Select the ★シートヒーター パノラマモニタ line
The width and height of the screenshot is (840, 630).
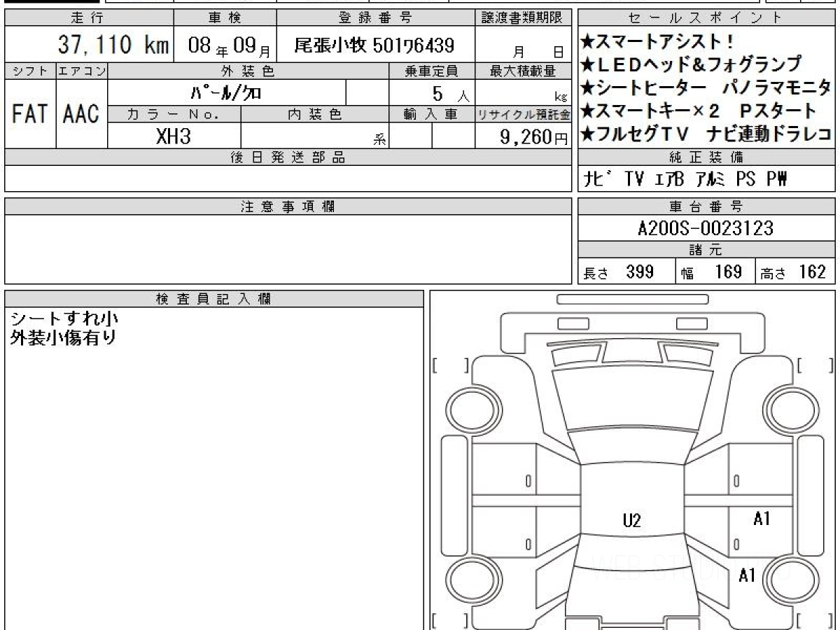coord(706,87)
